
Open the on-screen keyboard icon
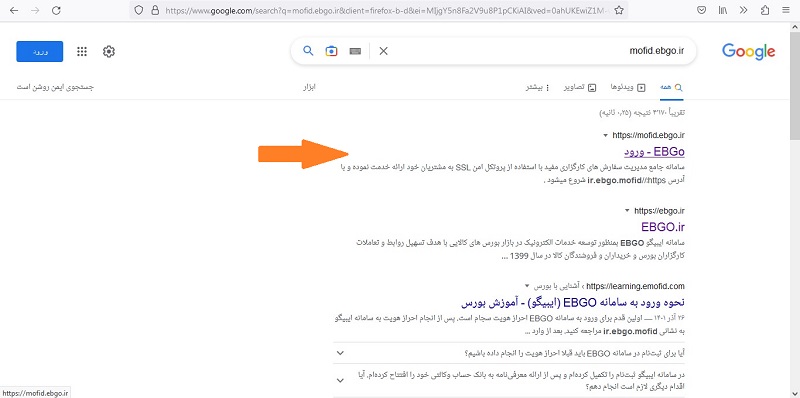(355, 51)
